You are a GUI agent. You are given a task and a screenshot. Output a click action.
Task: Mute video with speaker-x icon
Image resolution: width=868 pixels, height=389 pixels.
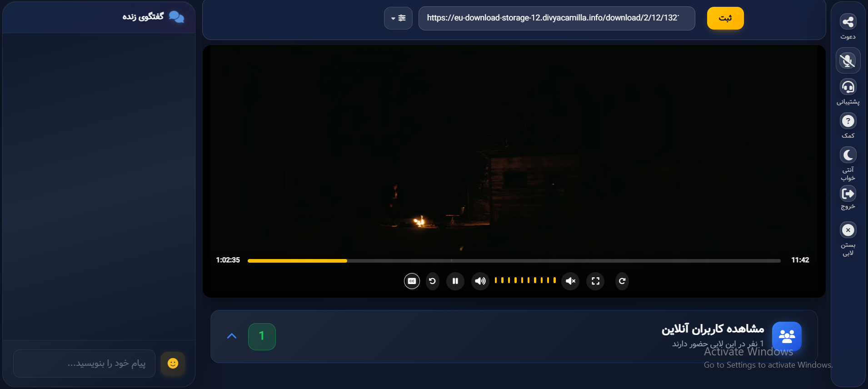point(570,281)
